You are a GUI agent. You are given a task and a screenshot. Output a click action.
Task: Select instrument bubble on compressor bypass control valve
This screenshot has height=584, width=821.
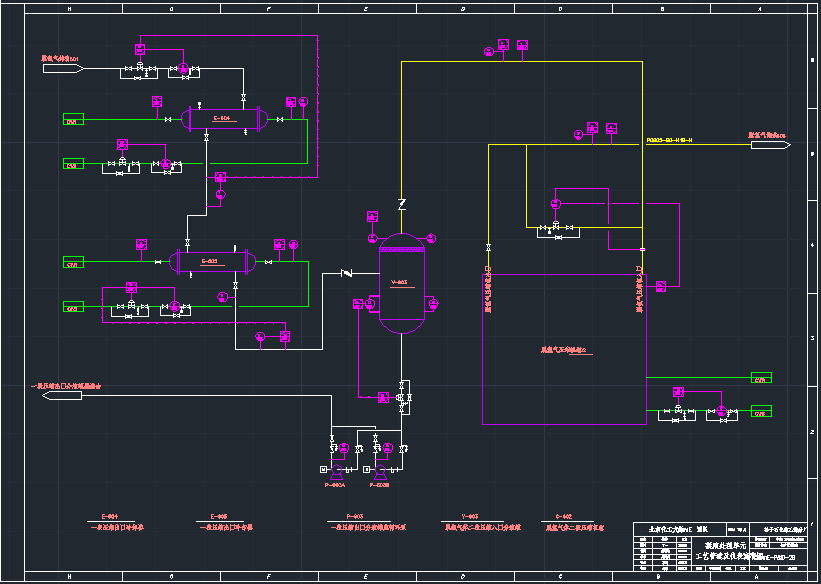[555, 204]
